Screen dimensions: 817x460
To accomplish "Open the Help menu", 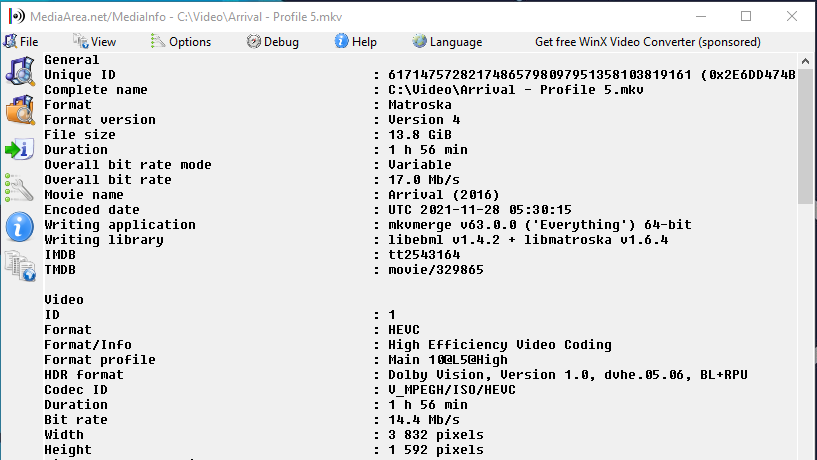I will coord(355,42).
